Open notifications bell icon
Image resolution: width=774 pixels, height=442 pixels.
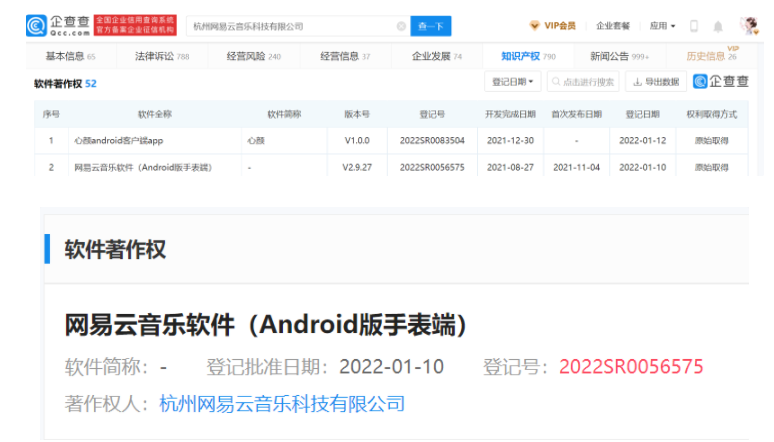[x=718, y=27]
